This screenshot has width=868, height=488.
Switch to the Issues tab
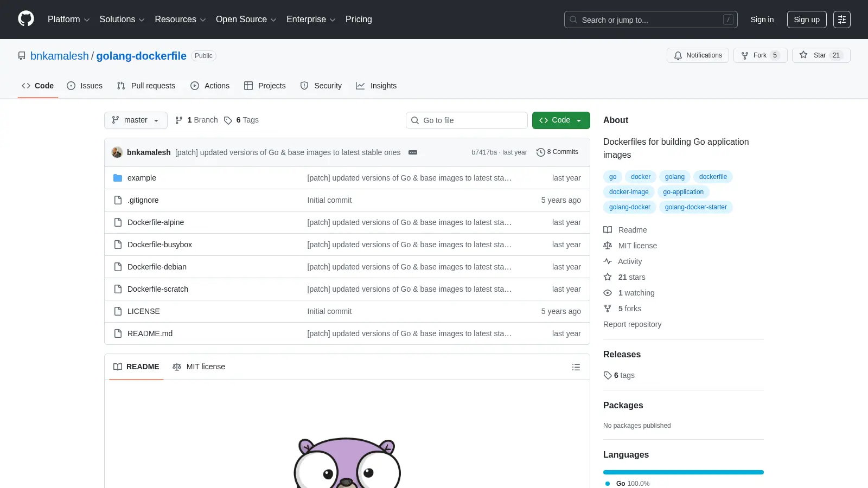coord(85,86)
